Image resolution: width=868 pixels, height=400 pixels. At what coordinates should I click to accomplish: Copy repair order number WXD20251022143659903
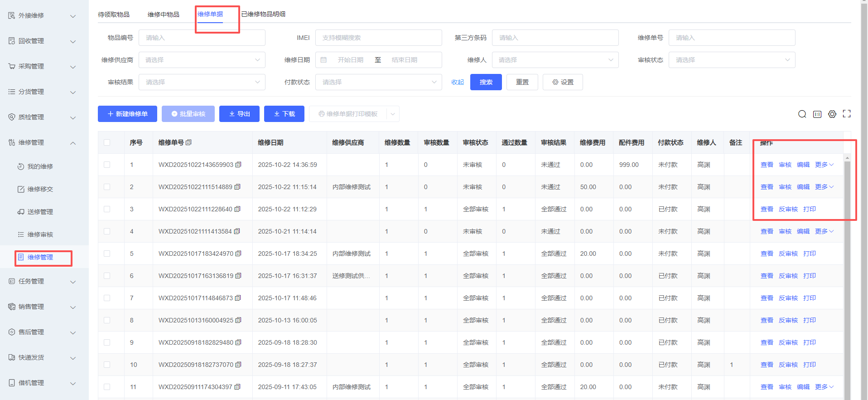pos(238,165)
